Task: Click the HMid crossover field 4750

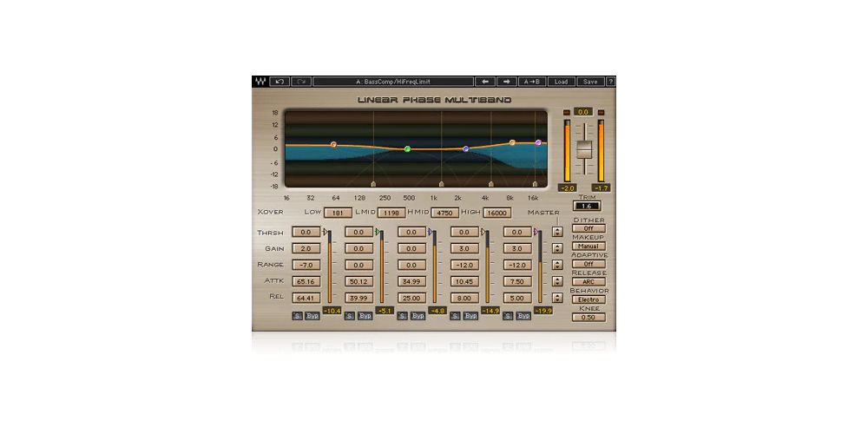Action: [x=444, y=213]
